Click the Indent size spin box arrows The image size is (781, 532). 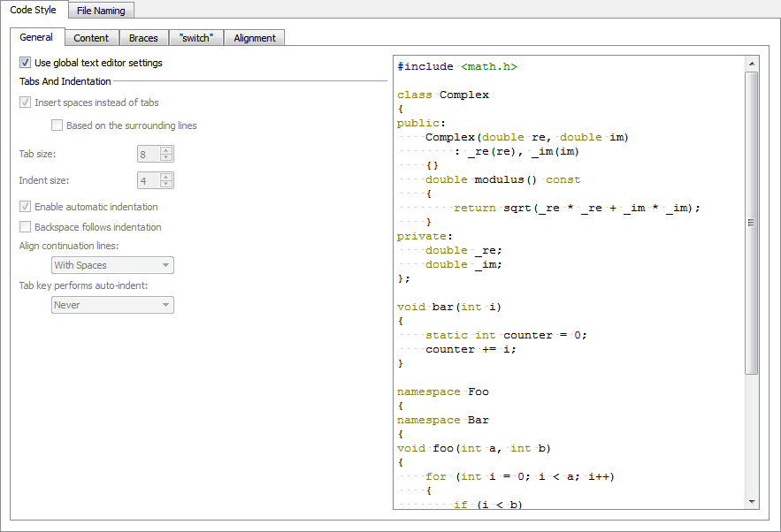click(x=166, y=180)
